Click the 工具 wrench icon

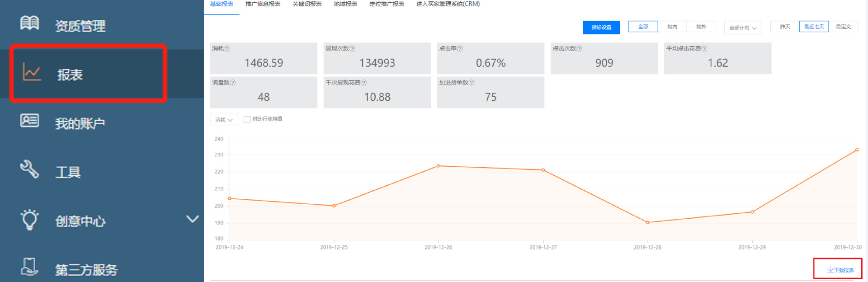click(30, 169)
